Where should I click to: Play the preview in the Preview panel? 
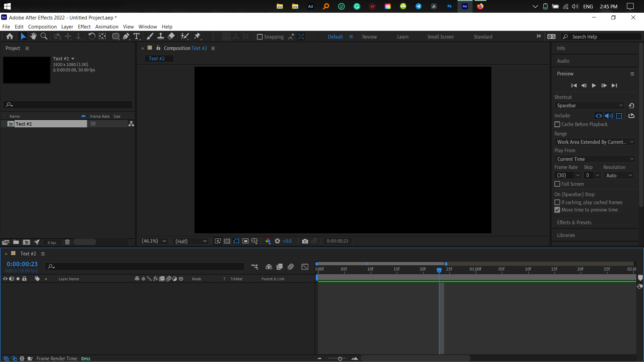(594, 85)
